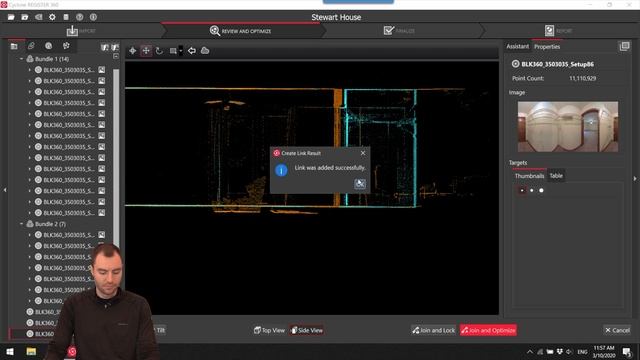Switch the viewer to Top View
This screenshot has width=640, height=360.
(269, 330)
